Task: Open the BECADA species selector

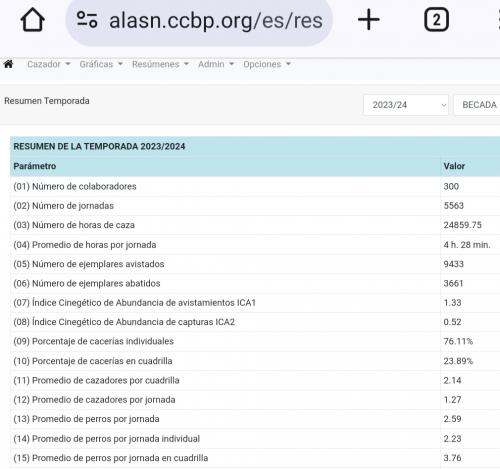Action: 477,105
